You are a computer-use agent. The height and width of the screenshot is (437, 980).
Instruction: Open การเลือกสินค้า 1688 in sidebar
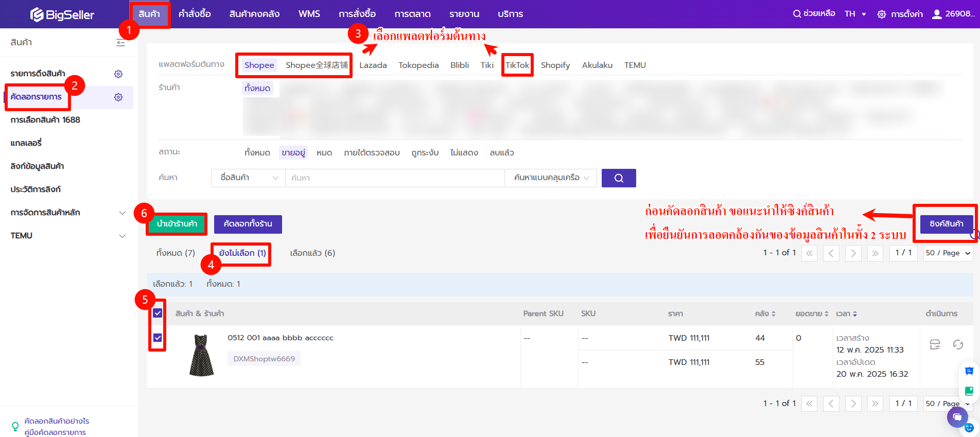click(45, 120)
